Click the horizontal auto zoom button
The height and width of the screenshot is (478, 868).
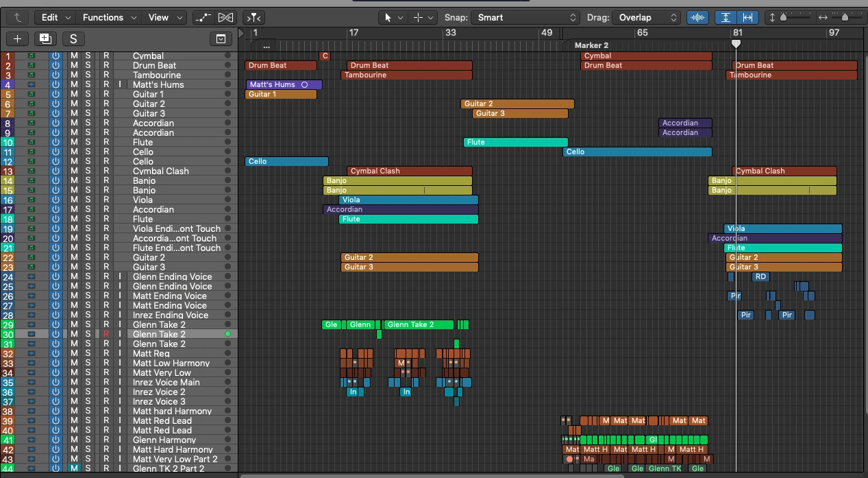(747, 17)
